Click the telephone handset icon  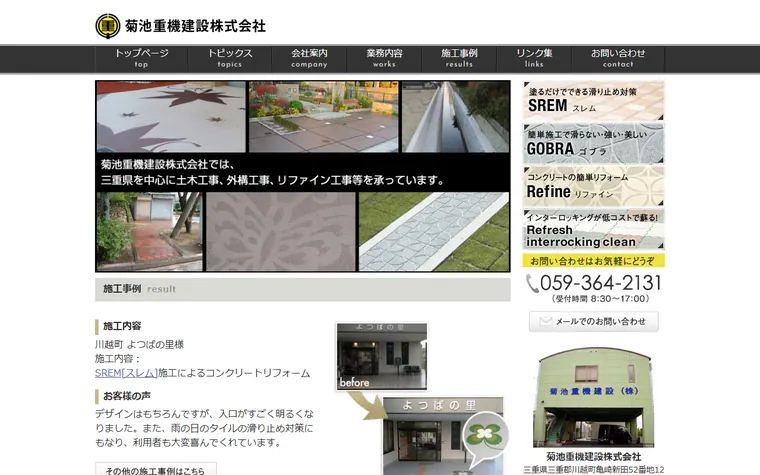click(532, 284)
